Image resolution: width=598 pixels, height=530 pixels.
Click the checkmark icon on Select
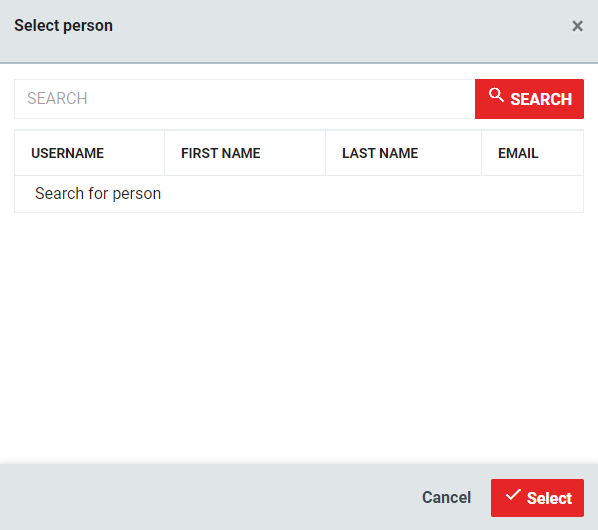pyautogui.click(x=513, y=495)
